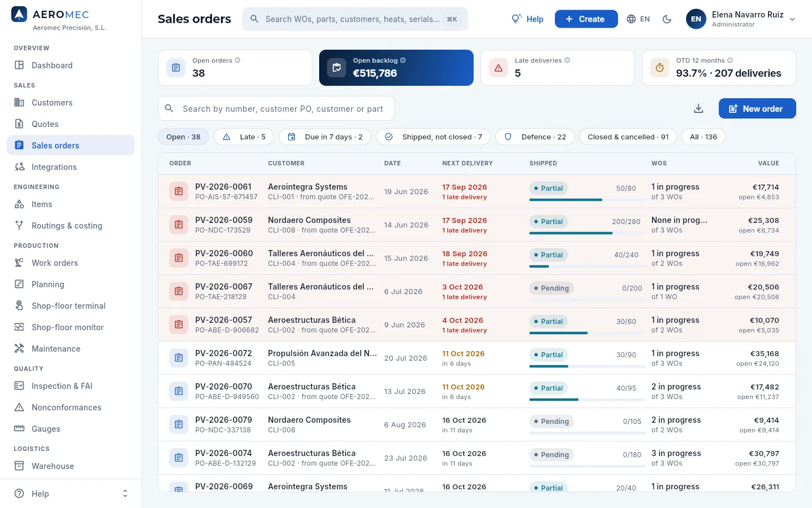Viewport: 812px width, 508px height.
Task: Open the Dashboard page
Action: point(71,65)
